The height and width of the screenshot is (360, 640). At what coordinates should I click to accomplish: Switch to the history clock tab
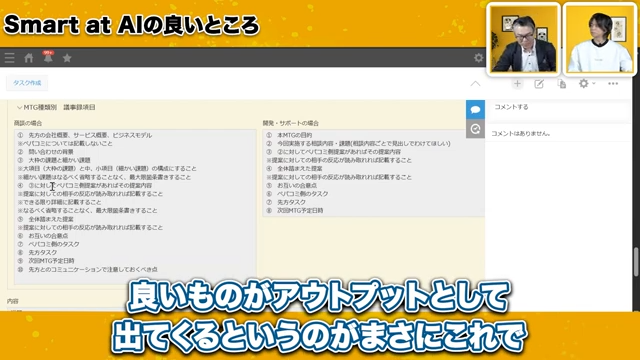tap(475, 129)
